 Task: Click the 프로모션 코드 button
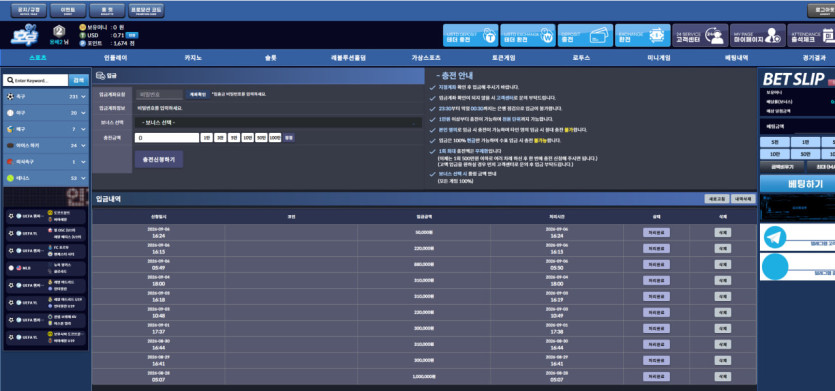(146, 11)
